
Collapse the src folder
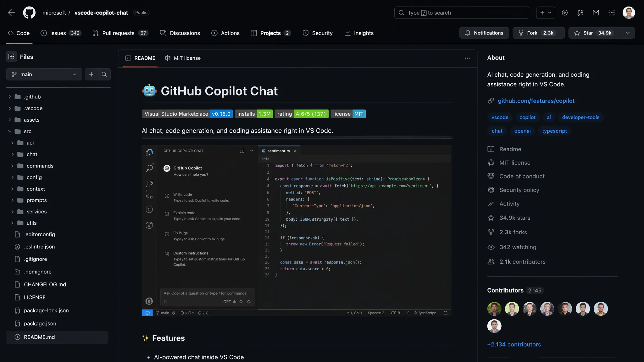click(9, 131)
